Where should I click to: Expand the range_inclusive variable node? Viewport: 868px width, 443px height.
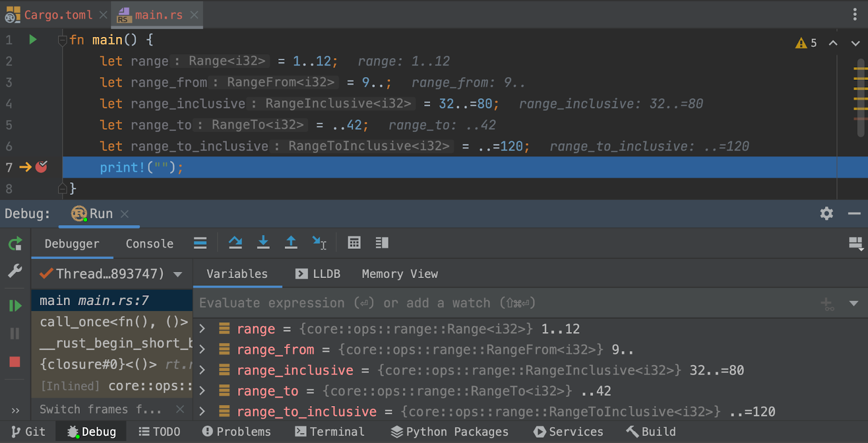202,370
